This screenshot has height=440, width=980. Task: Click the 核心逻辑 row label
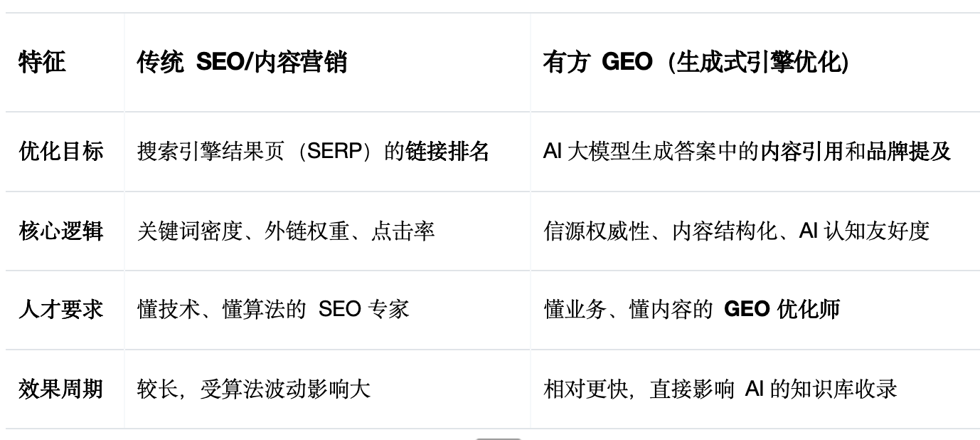coord(60,231)
